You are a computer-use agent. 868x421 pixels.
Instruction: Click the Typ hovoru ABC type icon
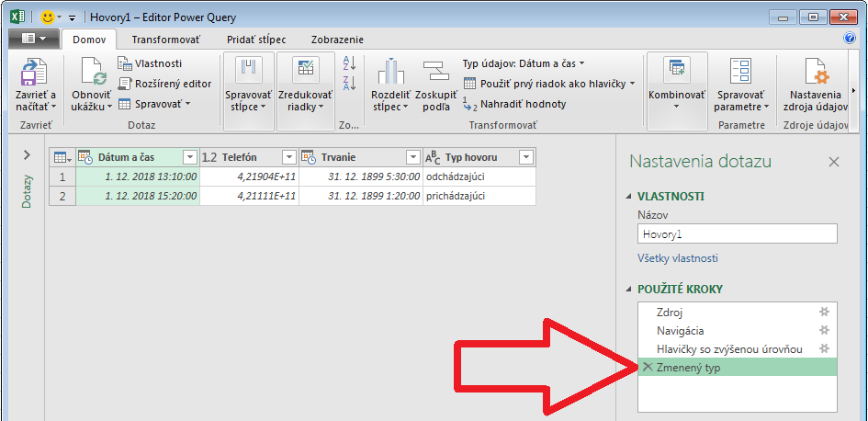click(433, 158)
